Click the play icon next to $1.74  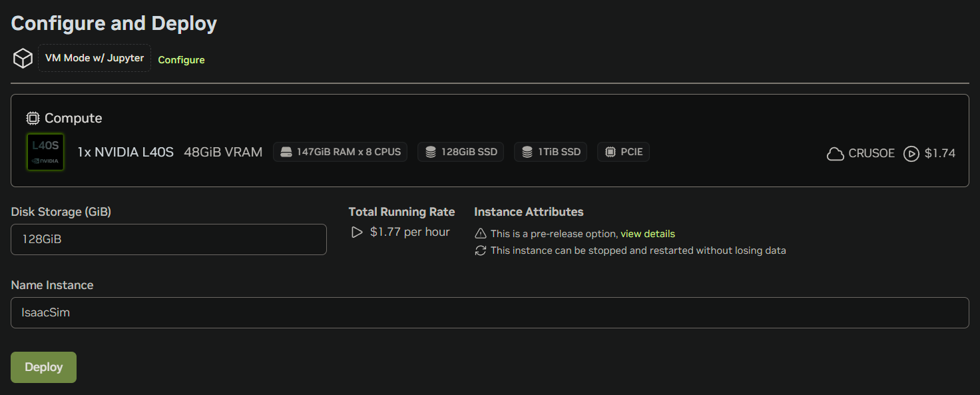pos(911,153)
